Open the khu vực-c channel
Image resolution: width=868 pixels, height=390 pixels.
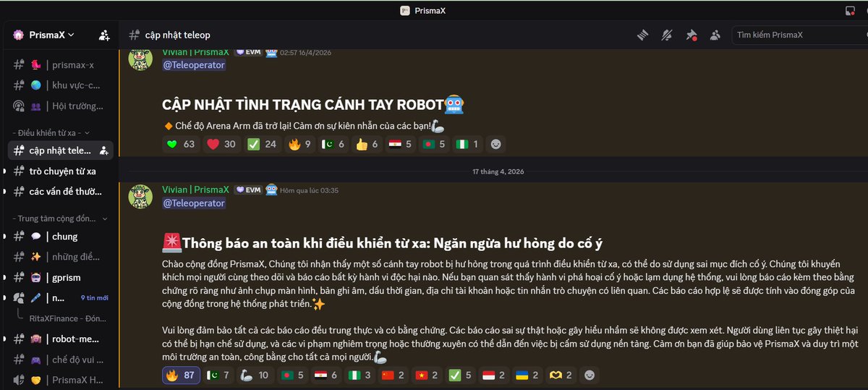pyautogui.click(x=61, y=85)
